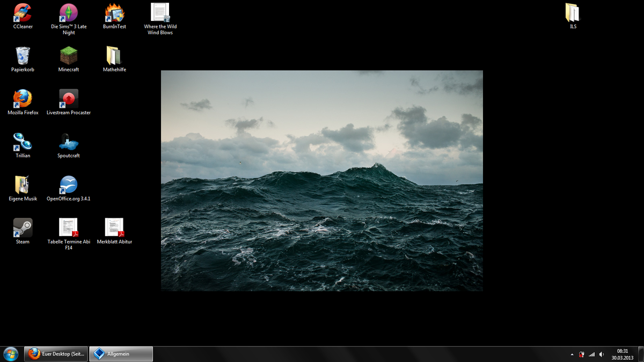Select the Steam desktop shortcut
Screen dimensions: 644x362
pos(23,228)
